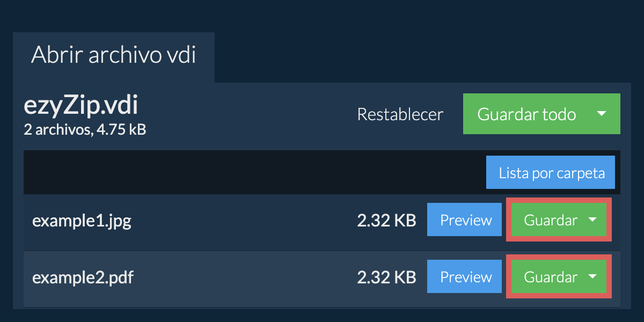644x322 pixels.
Task: Save example1.jpg with its Guardar button
Action: [551, 220]
